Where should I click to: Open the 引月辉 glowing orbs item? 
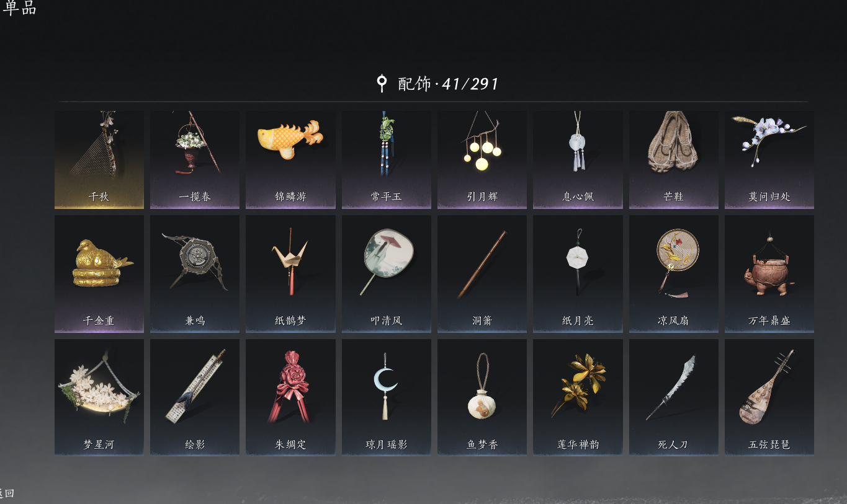tap(482, 160)
